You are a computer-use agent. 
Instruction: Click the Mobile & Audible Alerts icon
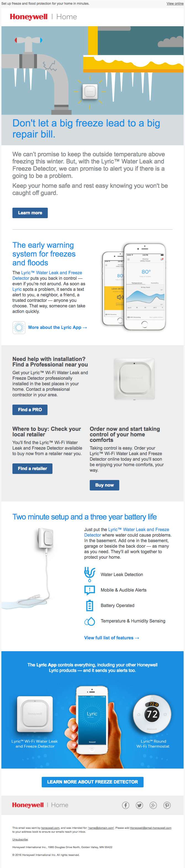[90, 590]
